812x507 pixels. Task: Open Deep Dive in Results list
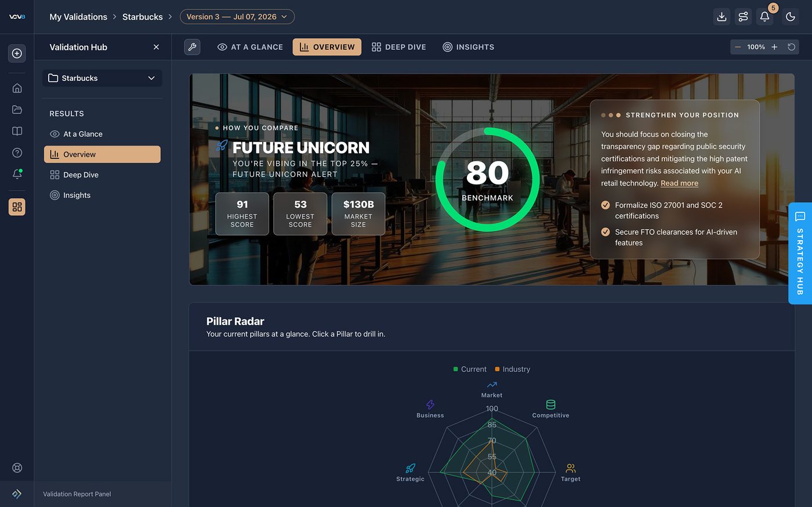[102, 175]
